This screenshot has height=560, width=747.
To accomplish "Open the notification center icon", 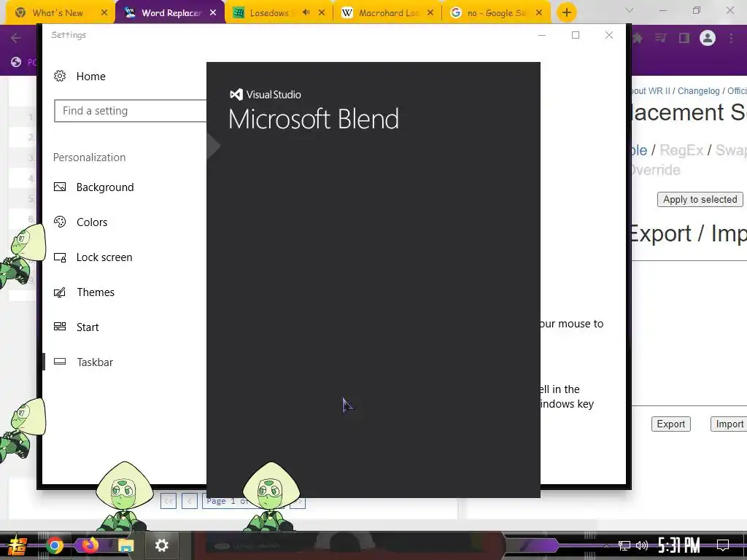I will (x=723, y=545).
